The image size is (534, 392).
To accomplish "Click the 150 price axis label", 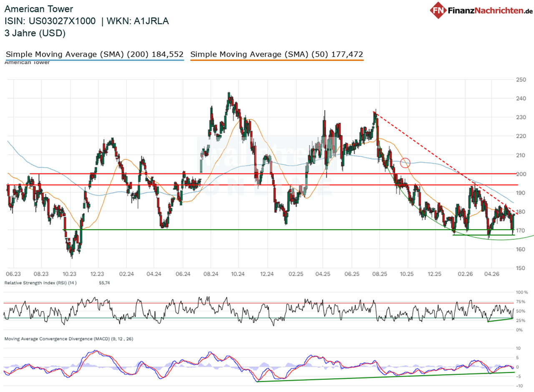I will click(521, 268).
